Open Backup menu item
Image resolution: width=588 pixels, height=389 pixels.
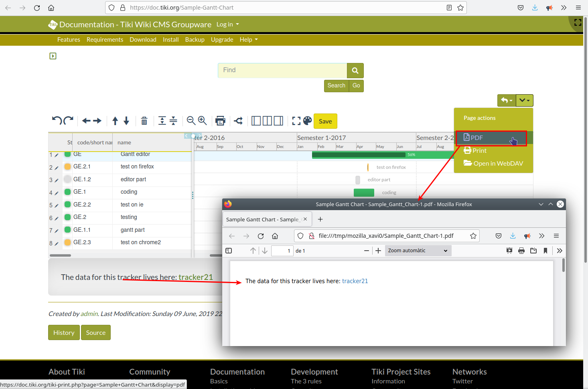[x=195, y=40]
